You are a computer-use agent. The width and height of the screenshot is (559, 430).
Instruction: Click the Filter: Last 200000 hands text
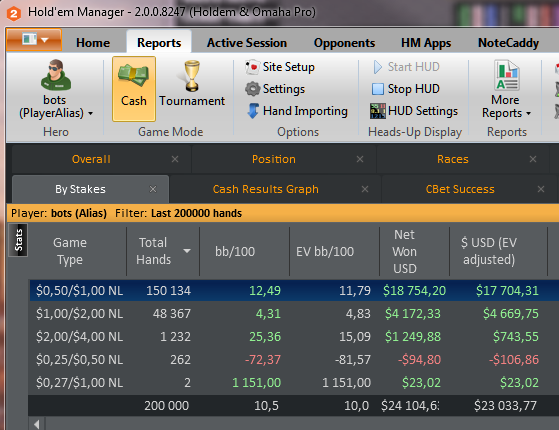tap(178, 213)
